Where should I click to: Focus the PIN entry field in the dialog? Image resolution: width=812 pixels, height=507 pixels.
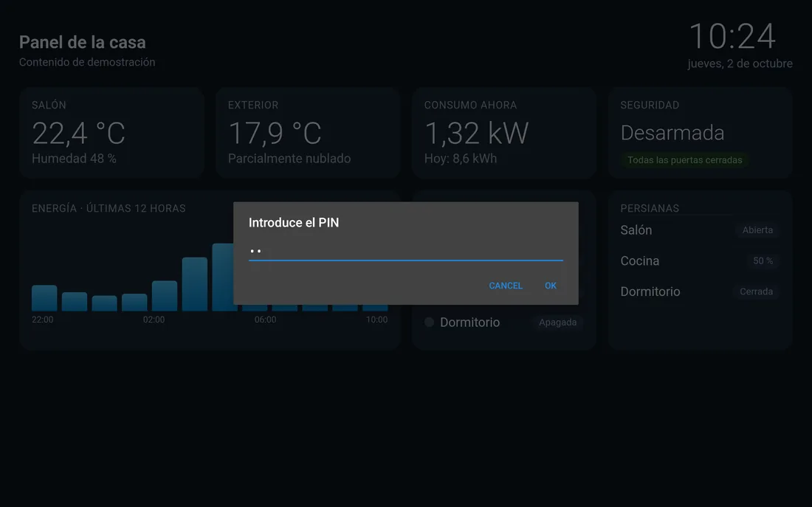click(x=405, y=251)
